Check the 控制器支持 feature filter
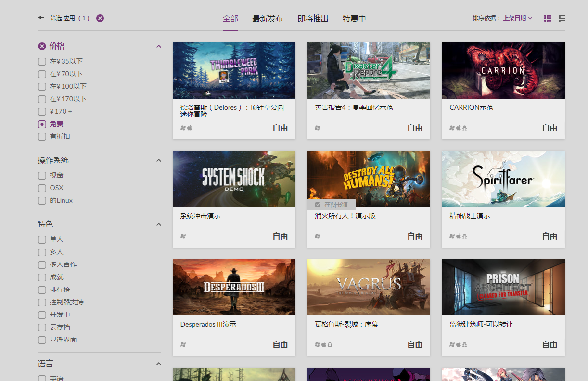Viewport: 588px width, 381px height. pyautogui.click(x=42, y=302)
